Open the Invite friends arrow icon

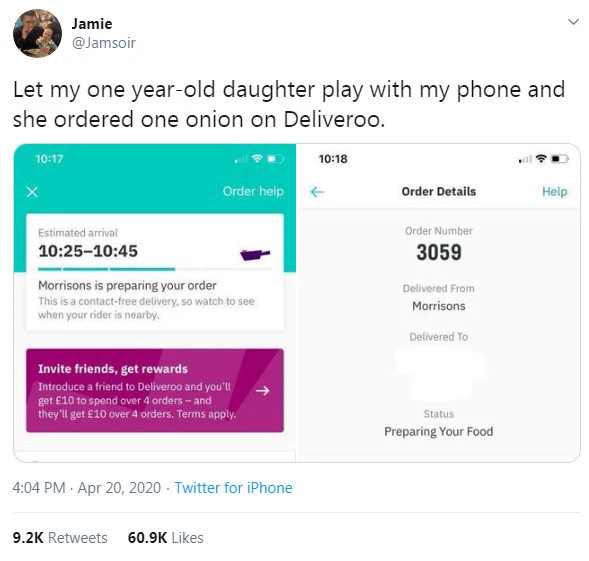[x=263, y=391]
